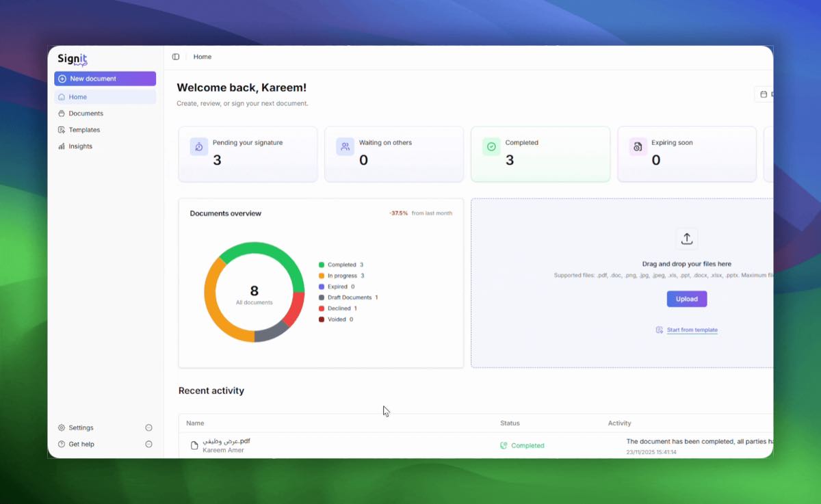Click the gray Draft Documents swatch
Image resolution: width=821 pixels, height=504 pixels.
[x=322, y=297]
